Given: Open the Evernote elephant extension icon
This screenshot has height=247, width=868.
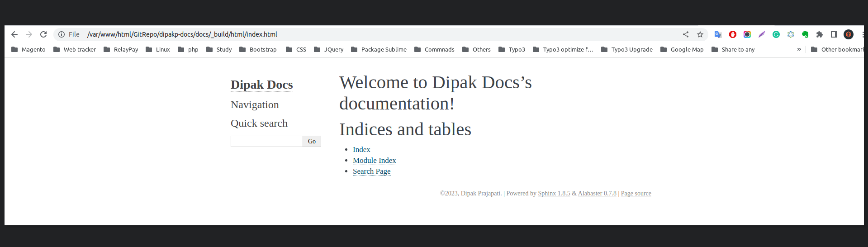Looking at the screenshot, I should pyautogui.click(x=805, y=34).
